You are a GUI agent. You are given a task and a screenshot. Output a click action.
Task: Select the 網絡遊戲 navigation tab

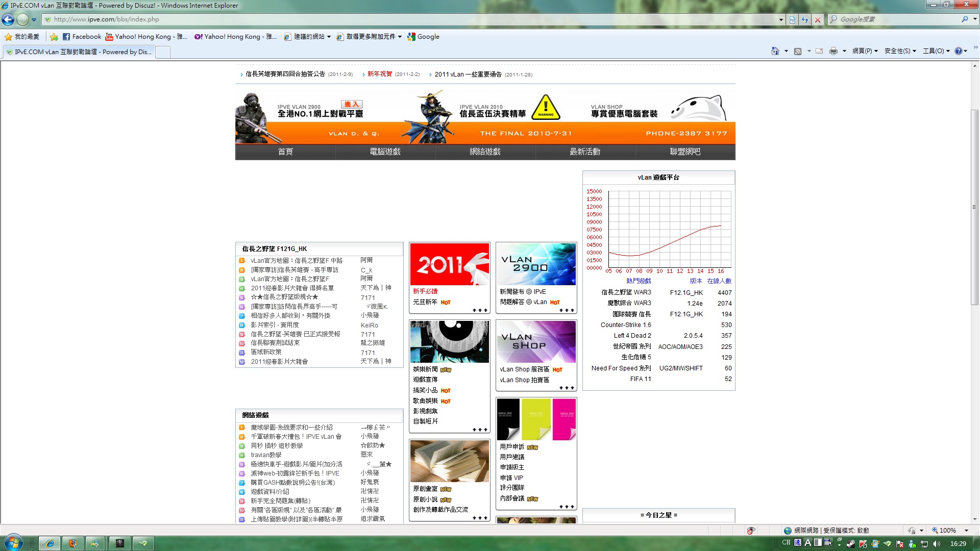(485, 152)
